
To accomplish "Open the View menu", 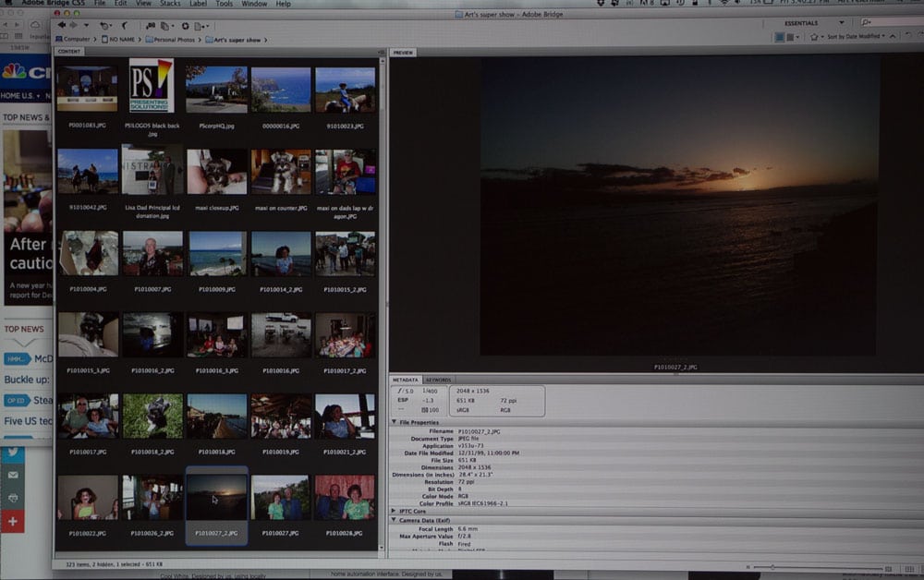I will pos(144,4).
